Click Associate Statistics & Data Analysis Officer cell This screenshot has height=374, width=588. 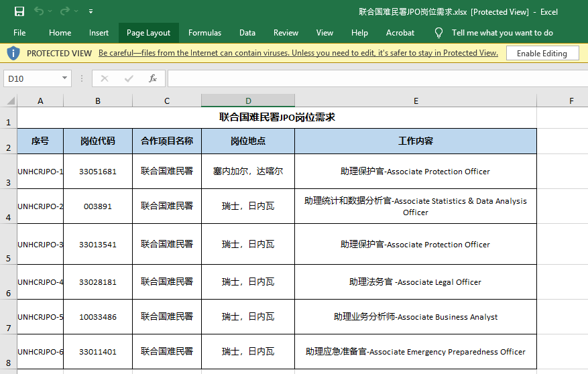(416, 206)
